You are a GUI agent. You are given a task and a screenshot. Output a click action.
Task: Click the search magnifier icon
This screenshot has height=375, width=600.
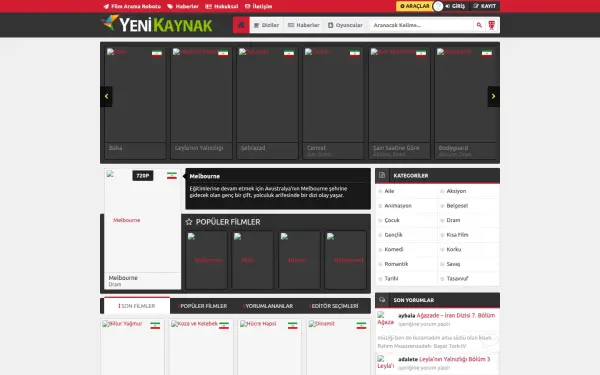point(479,25)
